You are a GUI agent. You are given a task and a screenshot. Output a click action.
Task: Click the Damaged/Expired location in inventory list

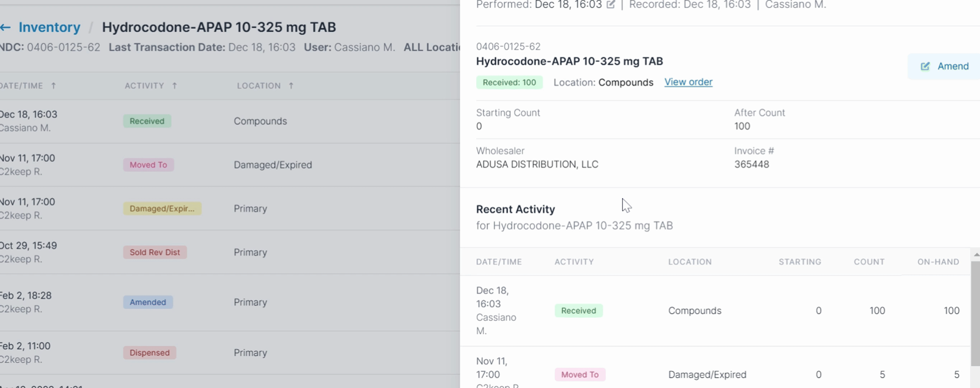[273, 165]
